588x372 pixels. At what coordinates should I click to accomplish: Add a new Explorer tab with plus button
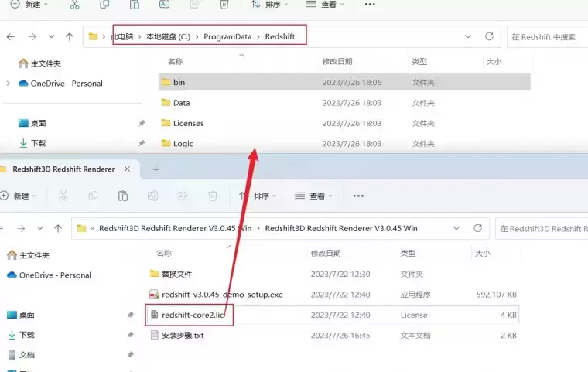[x=156, y=169]
